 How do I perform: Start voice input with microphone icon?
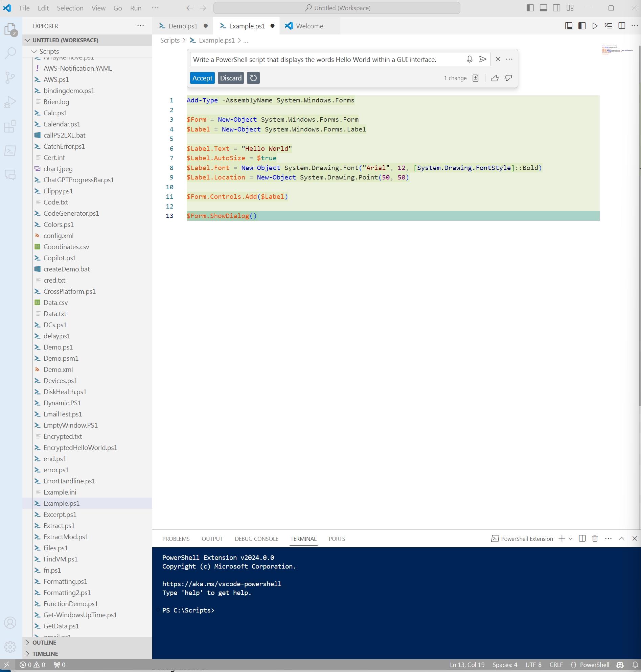(x=469, y=59)
